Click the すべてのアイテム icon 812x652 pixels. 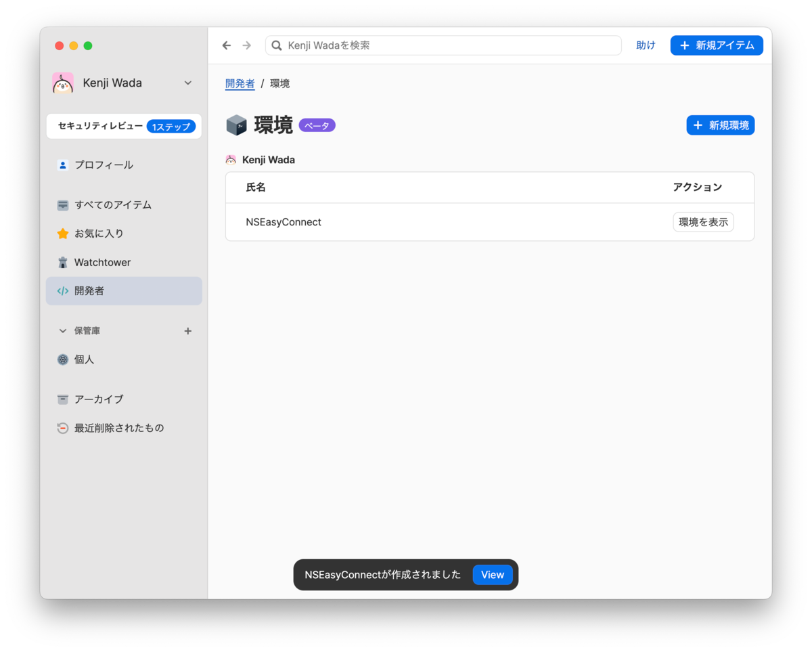pos(63,204)
